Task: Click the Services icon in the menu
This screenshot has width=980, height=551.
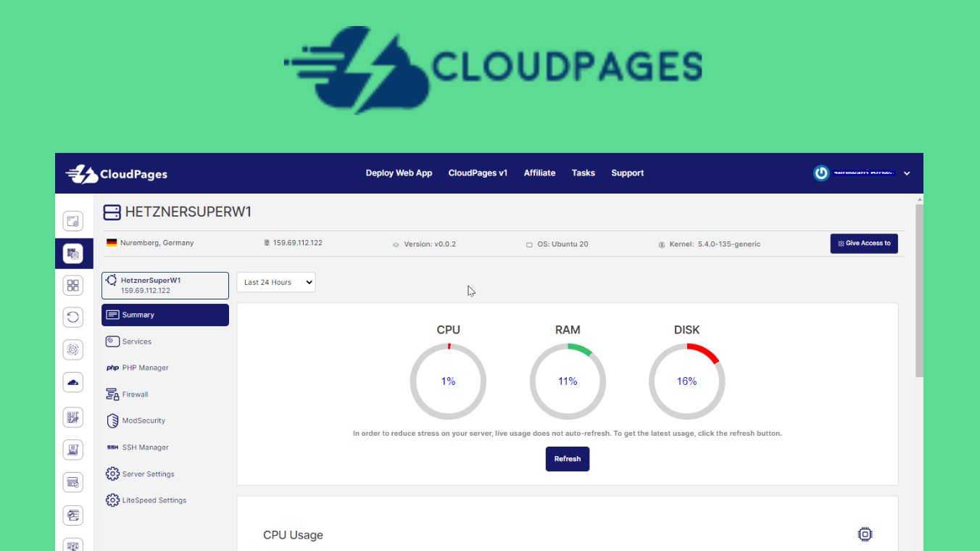Action: pos(112,341)
